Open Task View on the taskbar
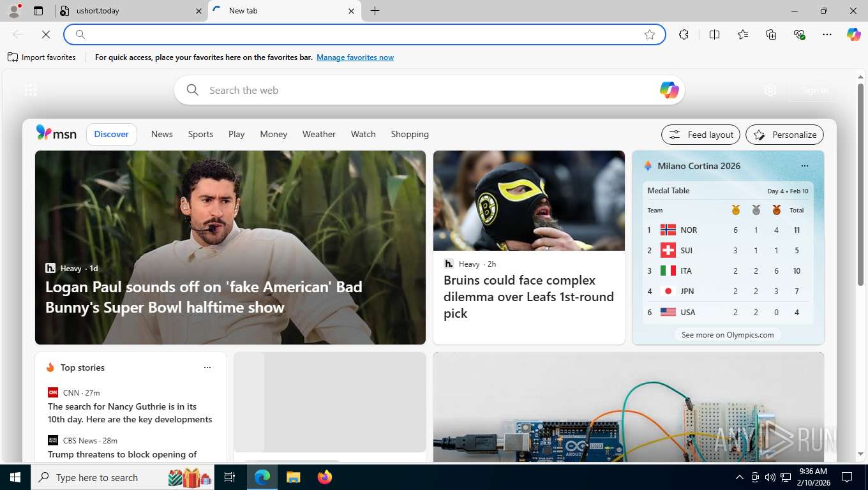 pyautogui.click(x=230, y=477)
